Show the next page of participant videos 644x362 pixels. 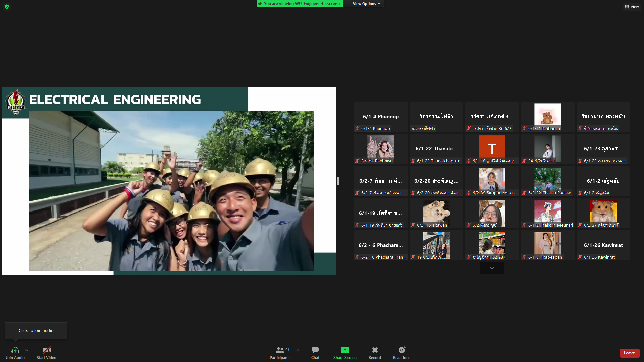(492, 268)
